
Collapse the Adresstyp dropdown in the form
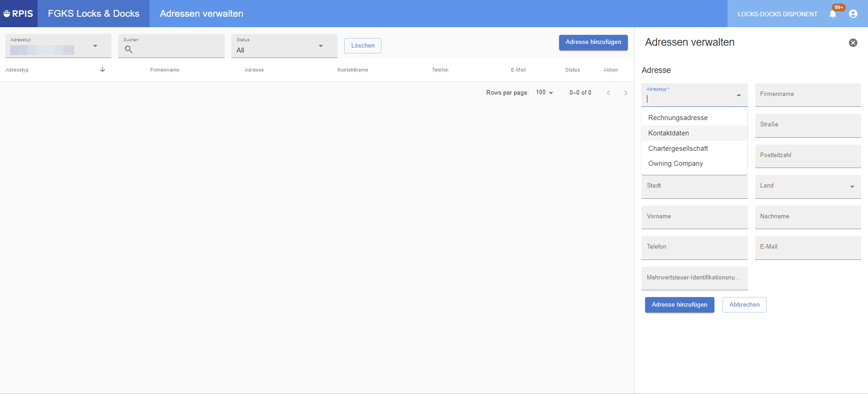pos(739,95)
